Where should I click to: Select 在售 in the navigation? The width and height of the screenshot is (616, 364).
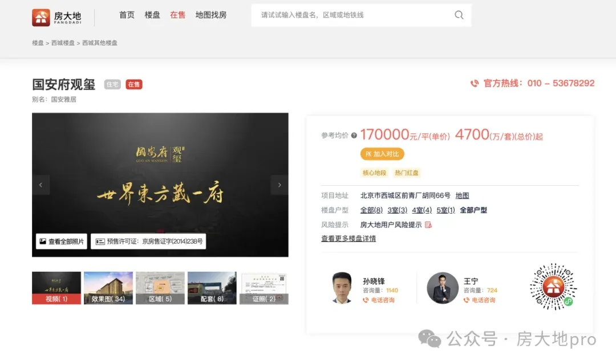click(x=177, y=15)
